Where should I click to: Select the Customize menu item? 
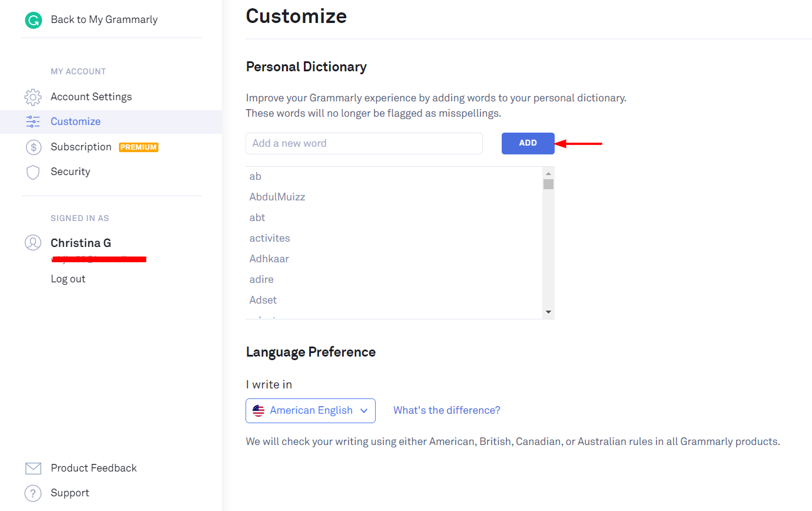(x=111, y=121)
